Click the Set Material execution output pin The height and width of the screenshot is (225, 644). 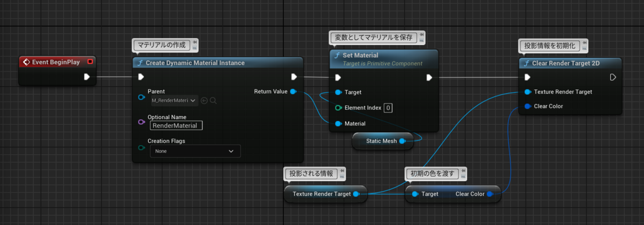pos(429,77)
